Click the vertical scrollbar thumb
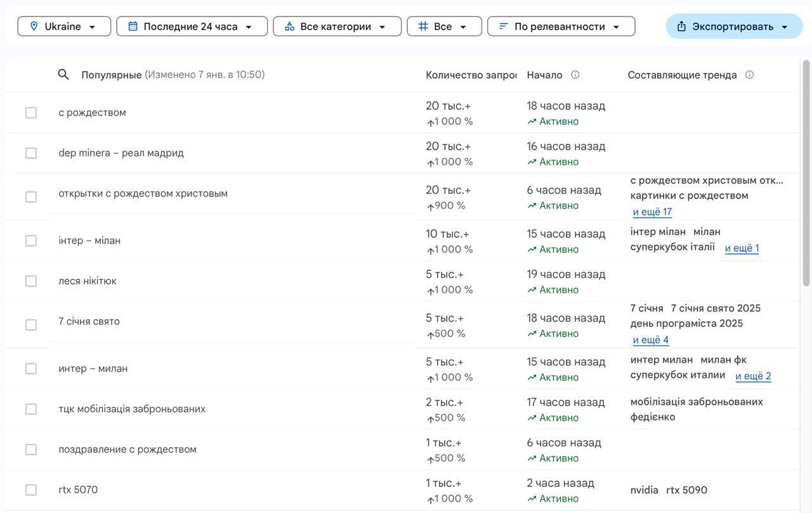 [806, 171]
